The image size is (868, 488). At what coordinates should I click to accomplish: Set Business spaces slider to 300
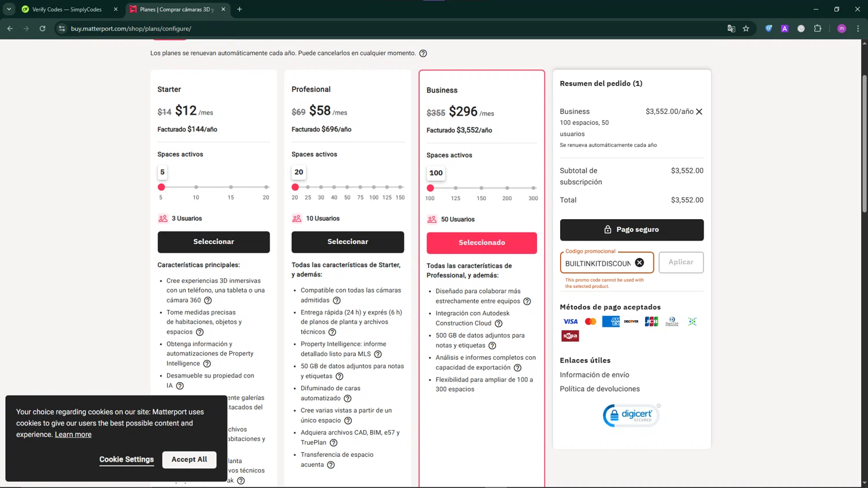point(534,188)
